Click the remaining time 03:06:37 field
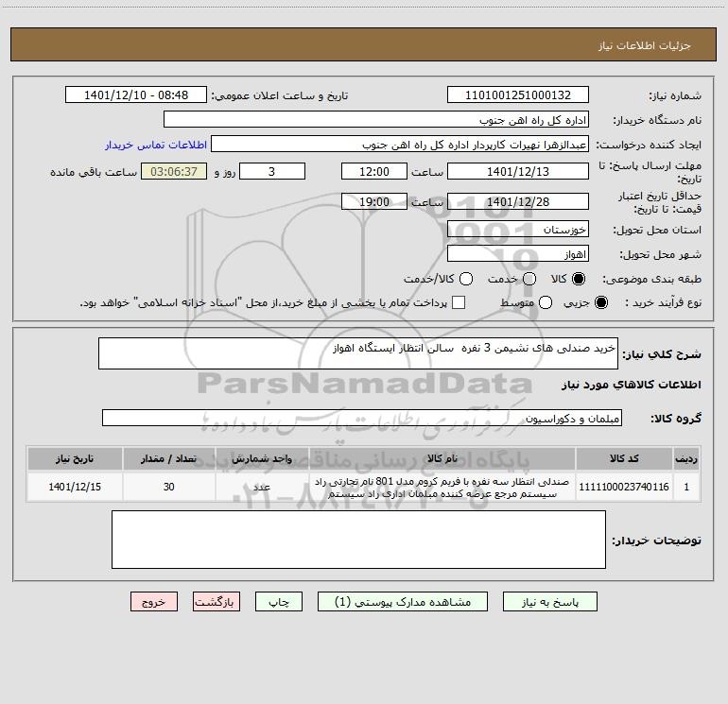The image size is (728, 704). coord(174,171)
